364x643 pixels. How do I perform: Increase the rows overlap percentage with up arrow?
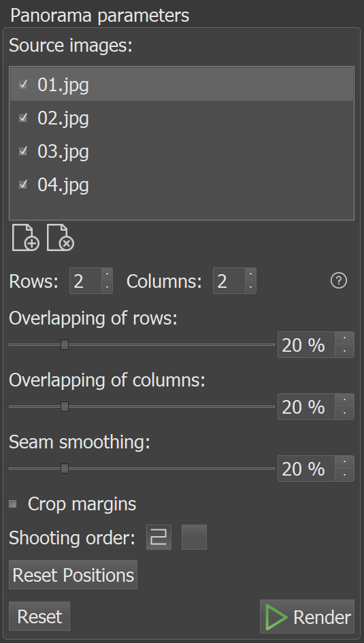[344, 338]
